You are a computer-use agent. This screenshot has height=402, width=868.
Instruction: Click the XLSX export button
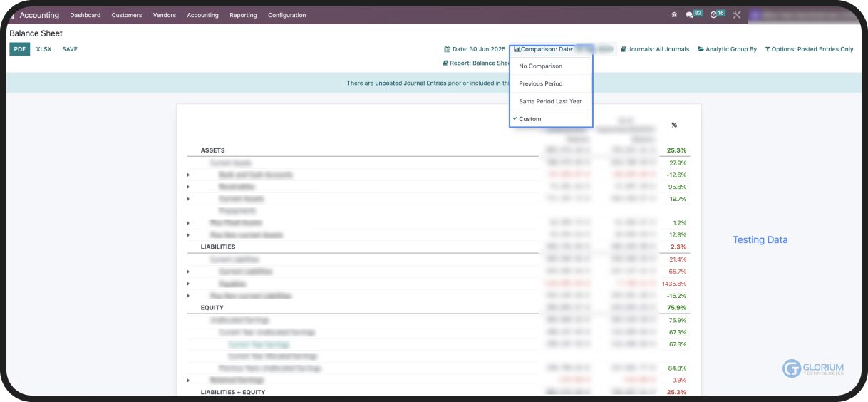[x=43, y=49]
